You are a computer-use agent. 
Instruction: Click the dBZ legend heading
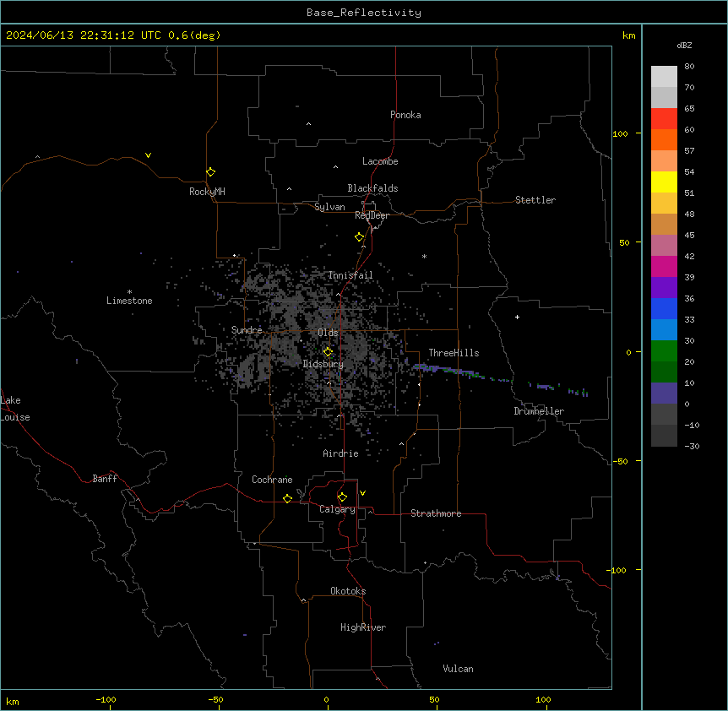point(684,45)
